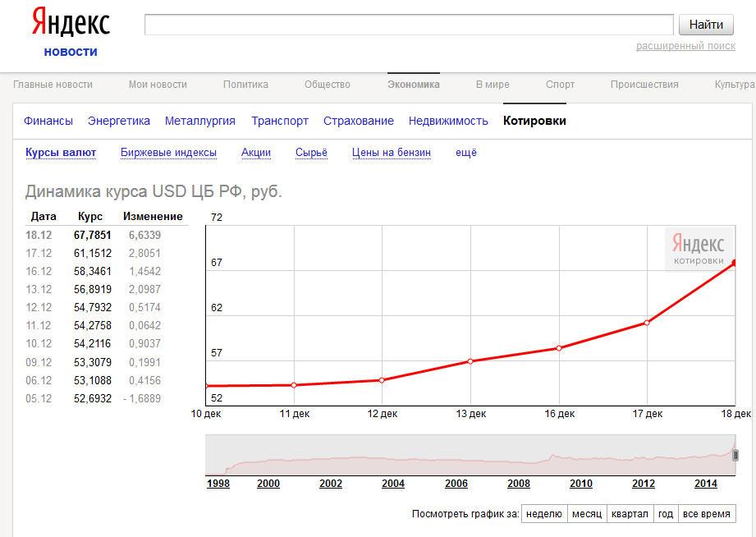The height and width of the screenshot is (537, 756).
Task: Expand the ещё quotes list
Action: coord(466,153)
